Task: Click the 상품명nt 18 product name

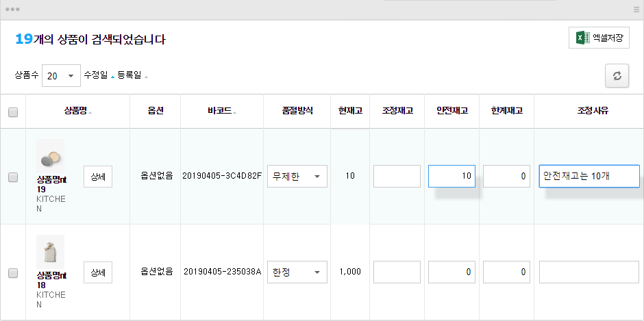Action: click(x=51, y=280)
